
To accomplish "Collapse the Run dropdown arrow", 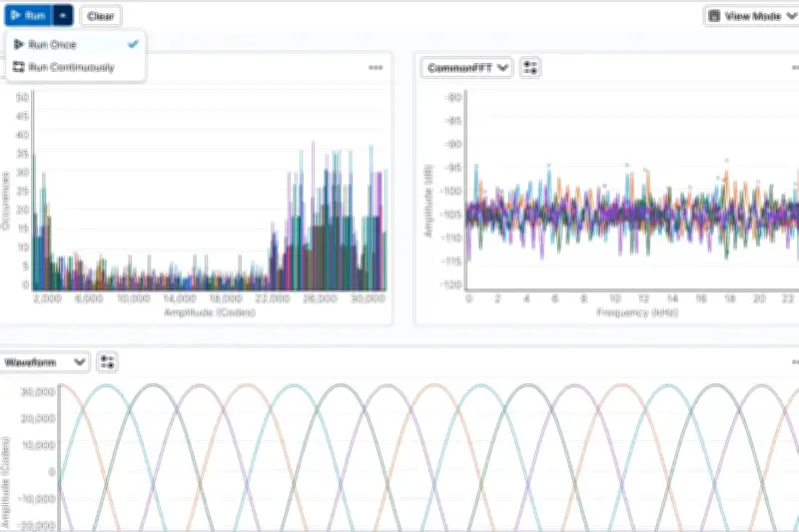I will tap(63, 16).
